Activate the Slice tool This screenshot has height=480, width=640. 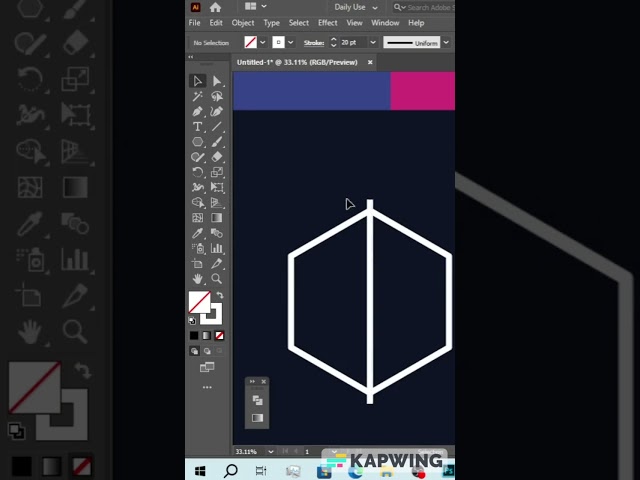pyautogui.click(x=217, y=264)
